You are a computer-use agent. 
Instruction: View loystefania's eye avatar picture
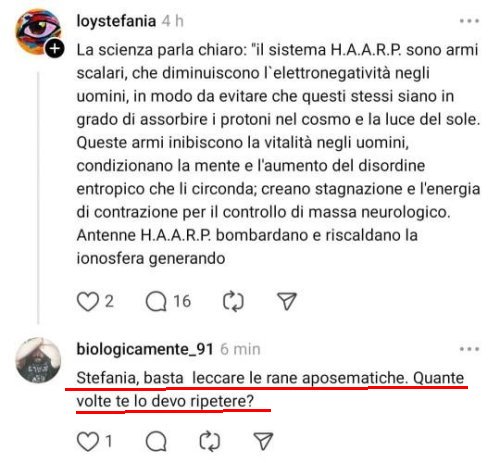(x=37, y=31)
